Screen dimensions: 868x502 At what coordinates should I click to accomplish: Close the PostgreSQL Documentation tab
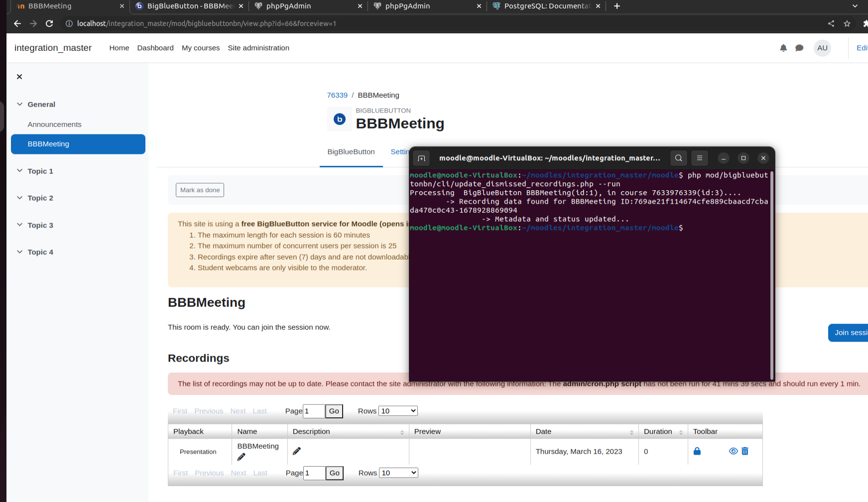(598, 6)
